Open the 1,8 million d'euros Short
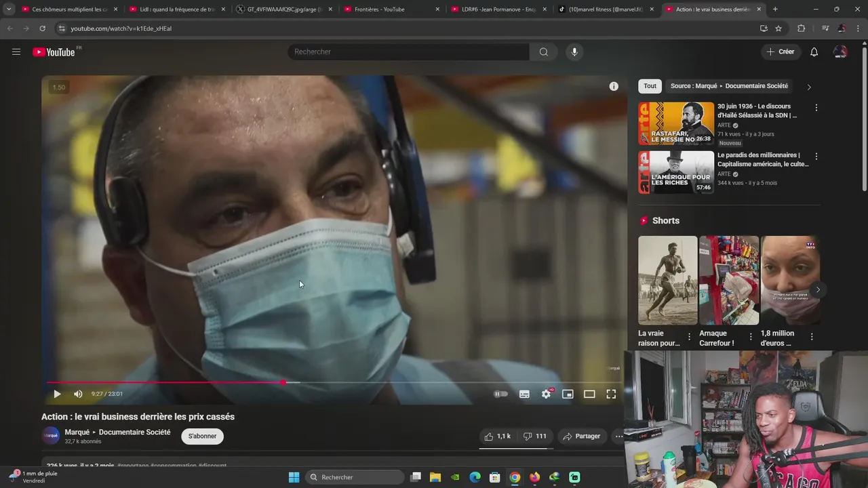Viewport: 868px width, 488px height. coord(790,281)
